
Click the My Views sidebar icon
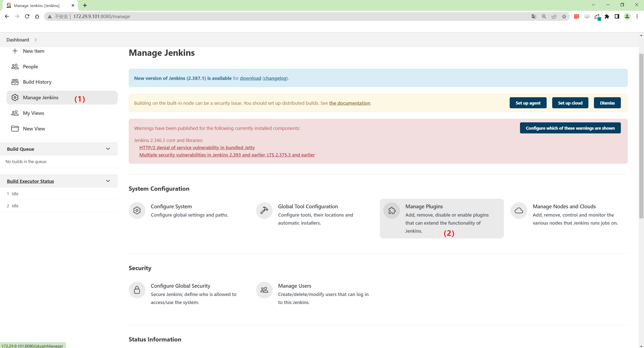15,113
